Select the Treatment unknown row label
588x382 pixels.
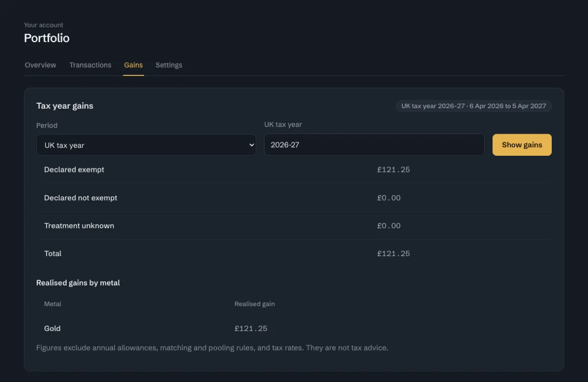tap(79, 226)
